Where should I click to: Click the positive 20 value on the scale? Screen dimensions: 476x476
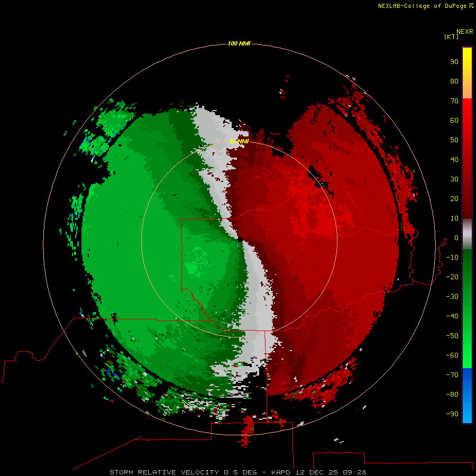tap(454, 199)
